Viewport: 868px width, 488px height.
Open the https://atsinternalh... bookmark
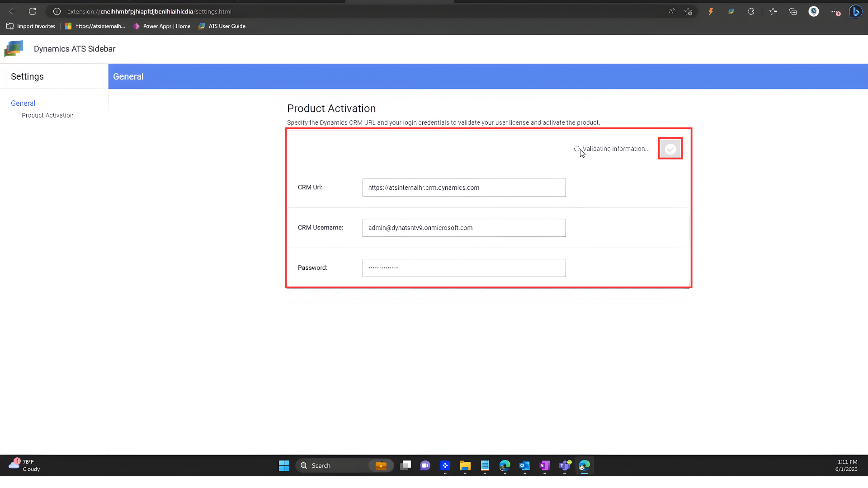tap(95, 26)
